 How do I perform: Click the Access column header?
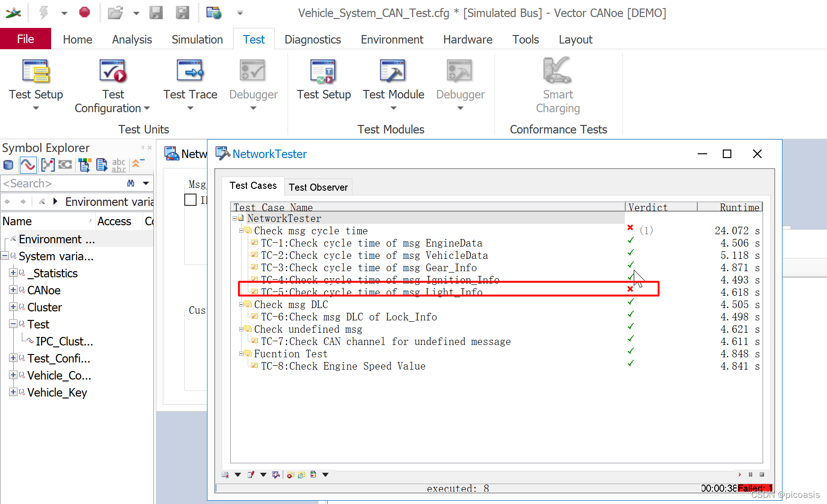(114, 221)
